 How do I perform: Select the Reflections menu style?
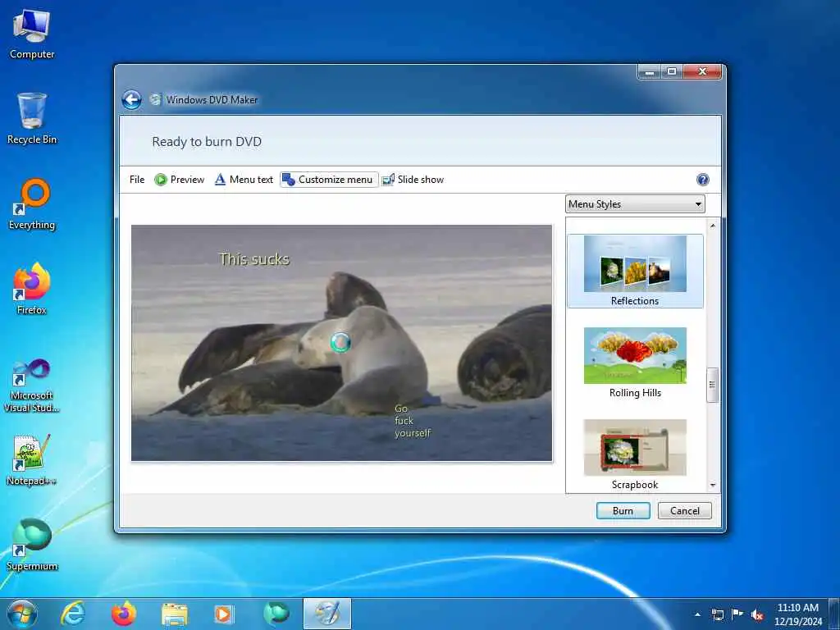click(x=635, y=271)
